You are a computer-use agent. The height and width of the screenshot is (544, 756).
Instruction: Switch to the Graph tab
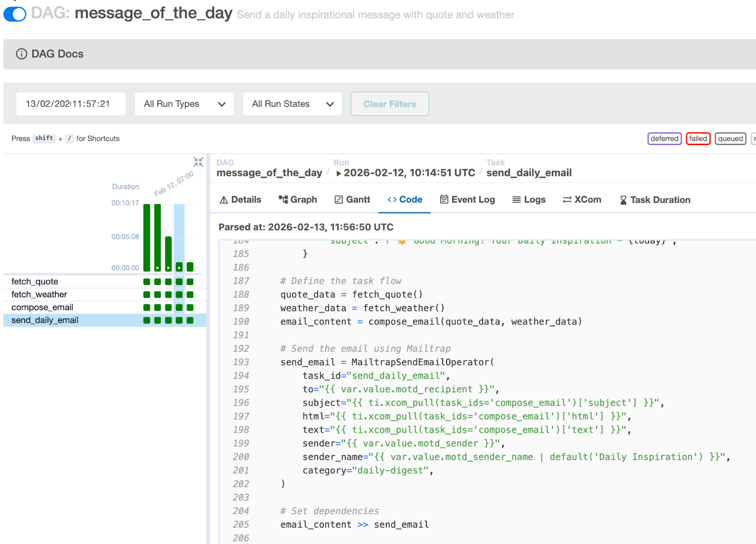click(x=298, y=199)
